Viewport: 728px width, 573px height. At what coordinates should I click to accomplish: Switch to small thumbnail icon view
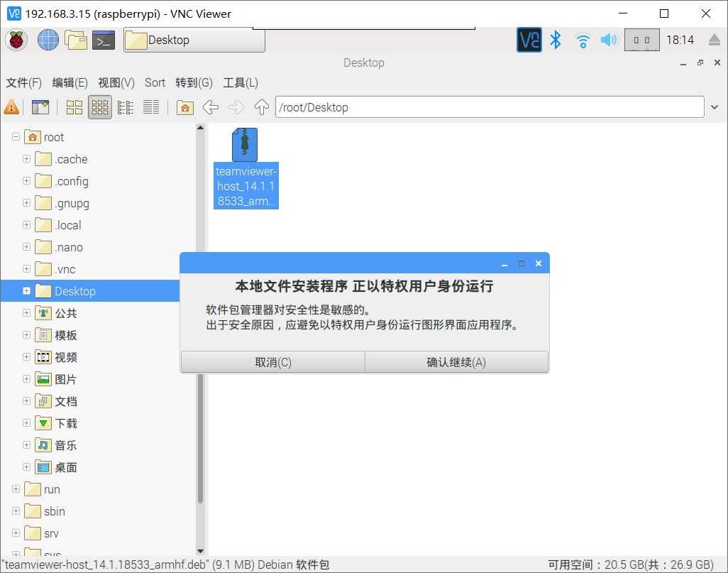click(x=100, y=107)
